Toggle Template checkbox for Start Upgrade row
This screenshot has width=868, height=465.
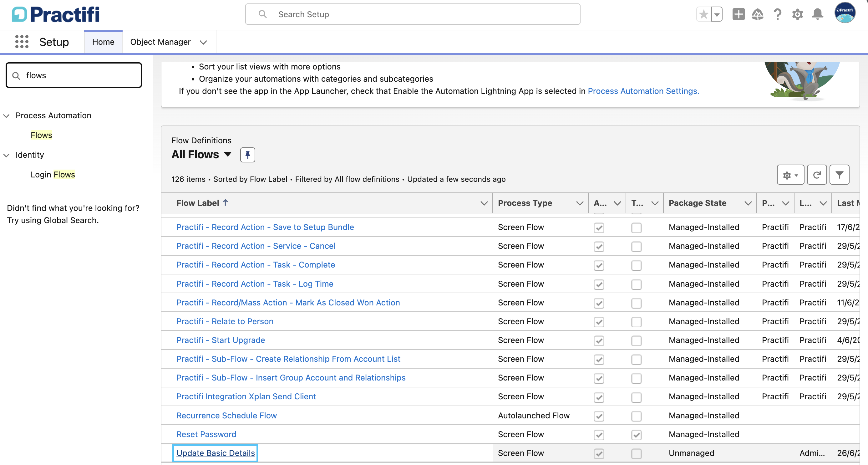636,340
